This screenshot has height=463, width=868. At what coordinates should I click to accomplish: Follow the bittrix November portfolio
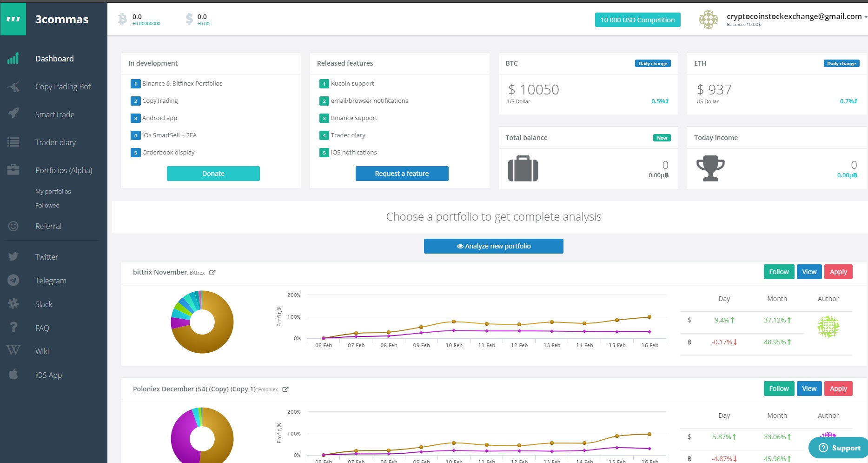[x=779, y=272]
